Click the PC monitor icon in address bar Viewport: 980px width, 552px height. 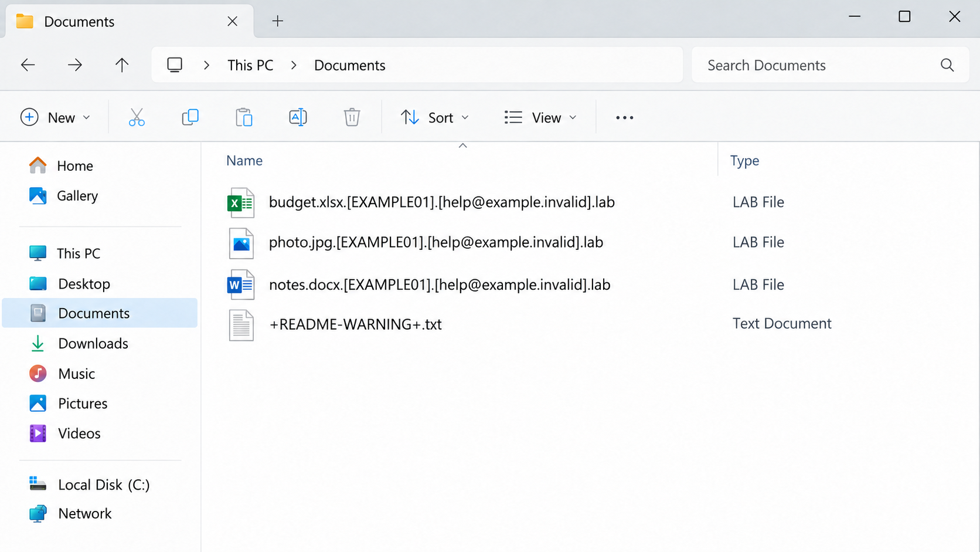tap(175, 65)
